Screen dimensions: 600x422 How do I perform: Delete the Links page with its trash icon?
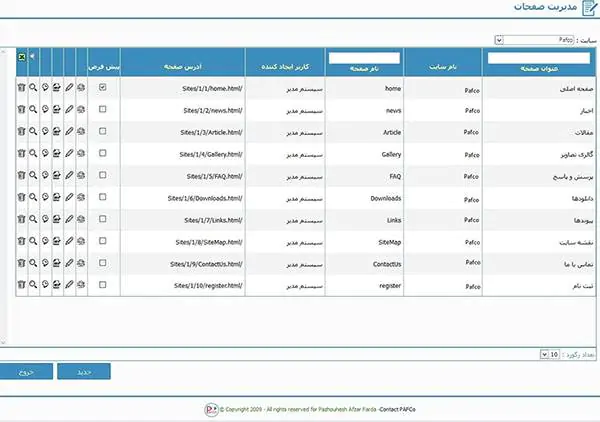21,219
